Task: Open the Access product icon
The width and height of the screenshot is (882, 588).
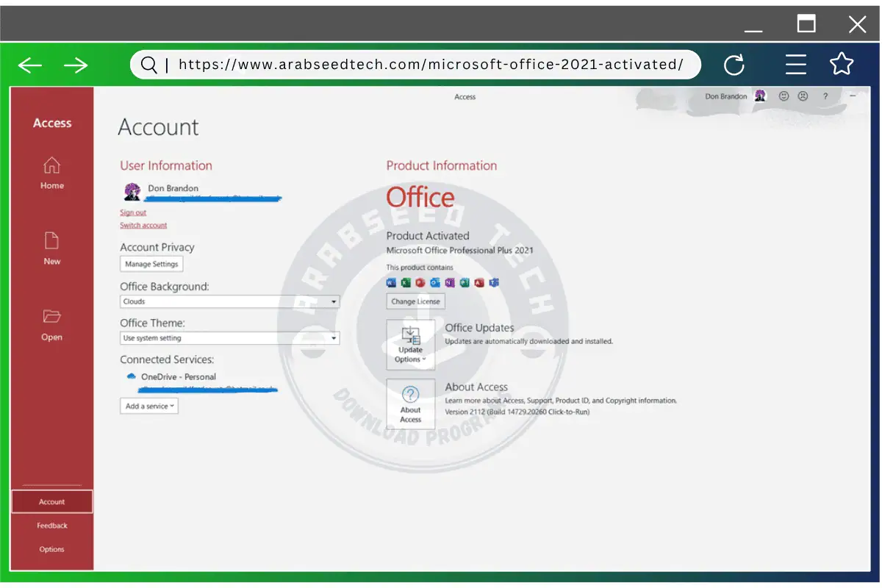Action: point(479,282)
